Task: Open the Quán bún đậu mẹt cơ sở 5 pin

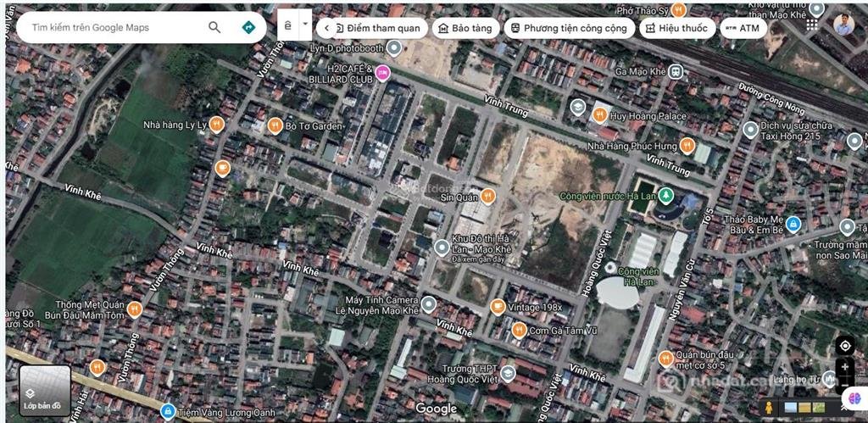Action: pos(666,359)
